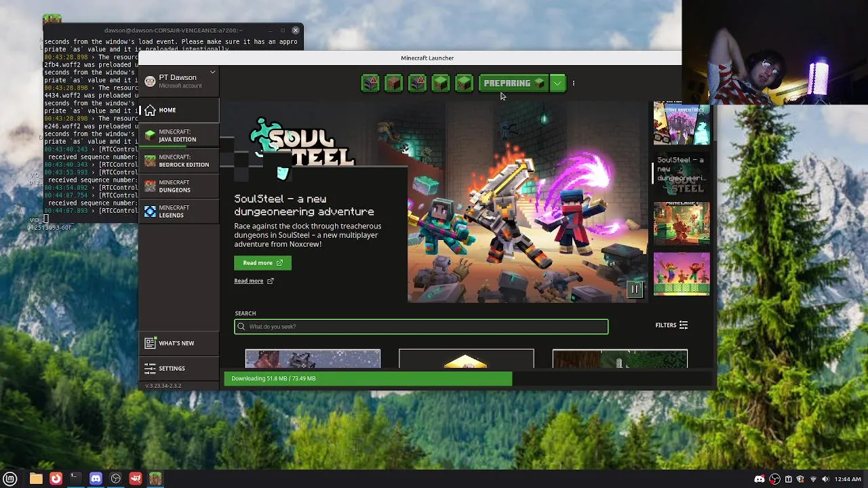This screenshot has height=488, width=868.
Task: Click the What's New newspaper icon
Action: [150, 343]
